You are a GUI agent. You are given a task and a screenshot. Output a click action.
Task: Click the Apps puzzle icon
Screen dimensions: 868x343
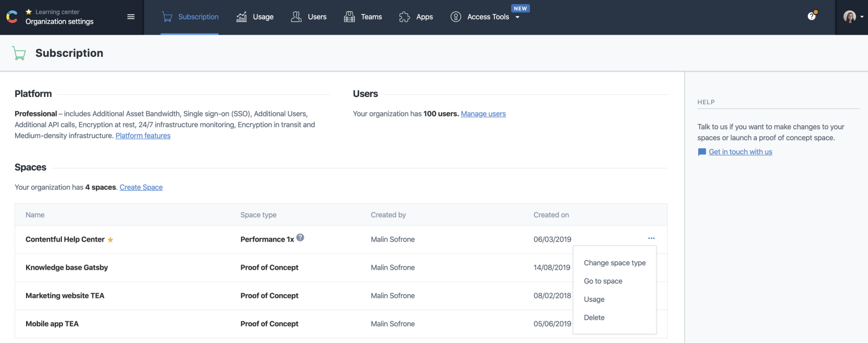pos(405,17)
